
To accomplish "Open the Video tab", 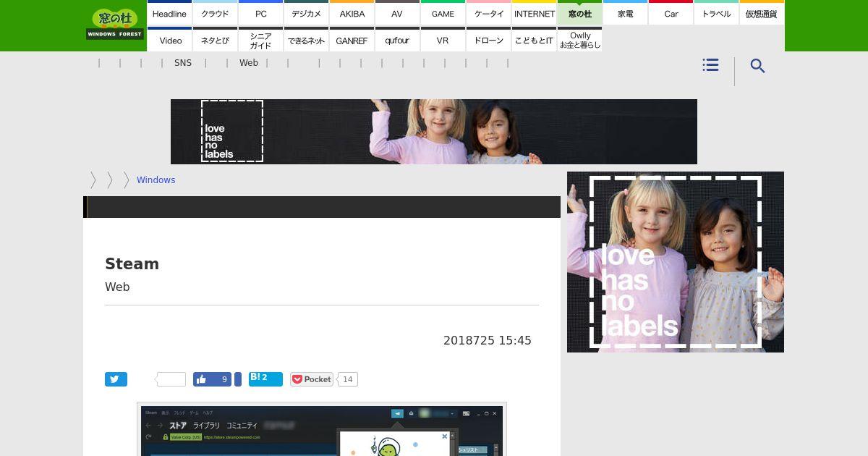I will point(169,40).
